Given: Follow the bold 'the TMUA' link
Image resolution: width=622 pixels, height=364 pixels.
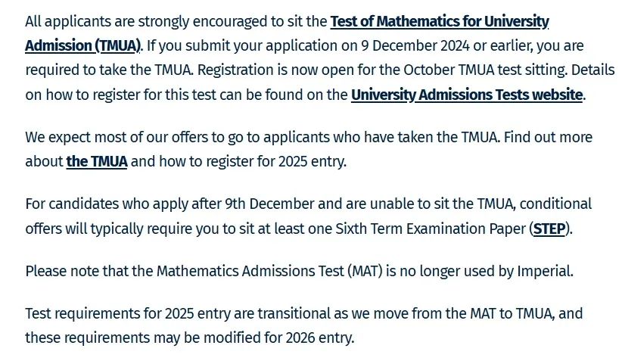Looking at the screenshot, I should pos(97,161).
